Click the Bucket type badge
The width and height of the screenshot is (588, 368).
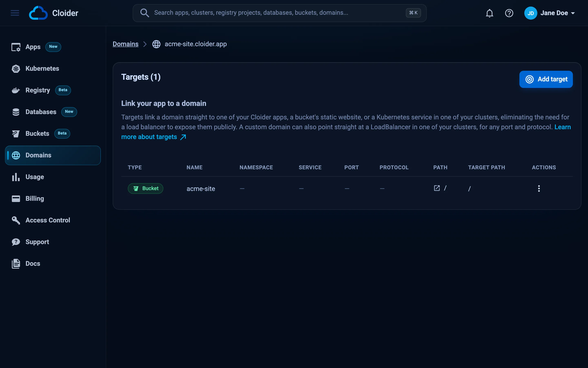point(146,188)
